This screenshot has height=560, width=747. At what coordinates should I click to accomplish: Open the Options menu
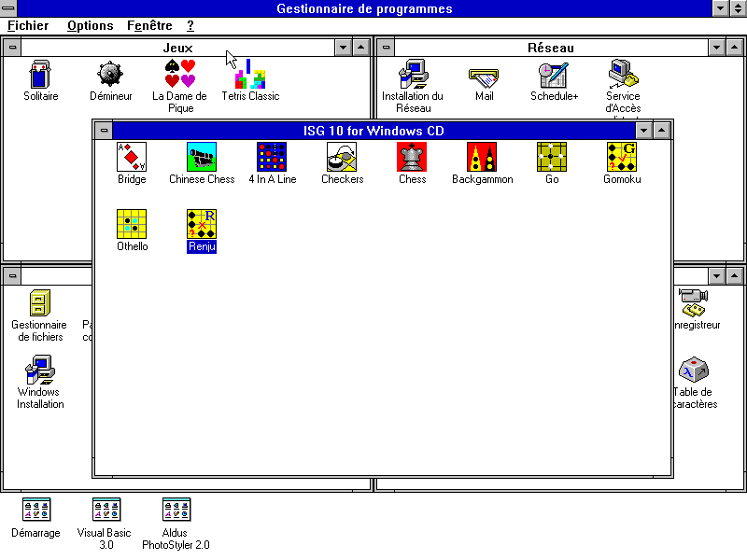pos(90,26)
